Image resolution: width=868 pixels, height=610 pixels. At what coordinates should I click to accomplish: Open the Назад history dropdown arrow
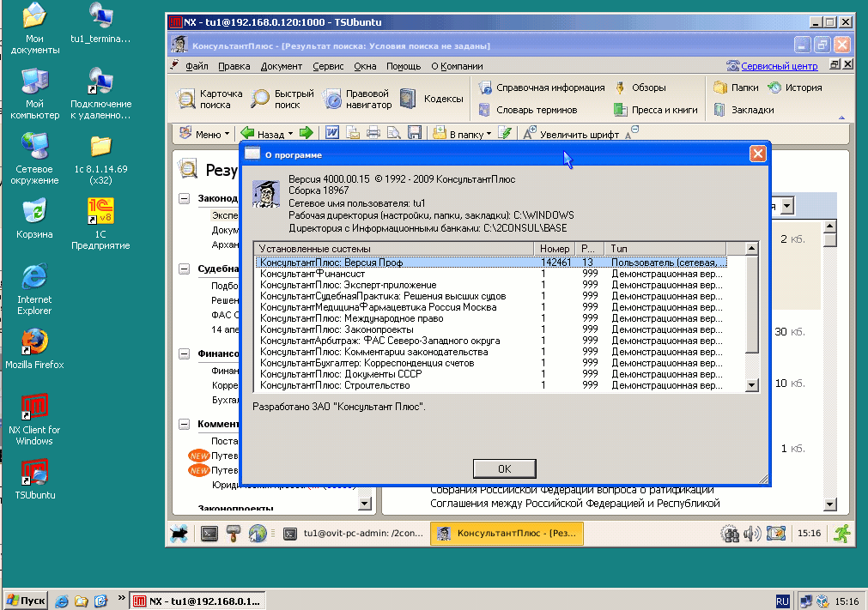pyautogui.click(x=291, y=135)
